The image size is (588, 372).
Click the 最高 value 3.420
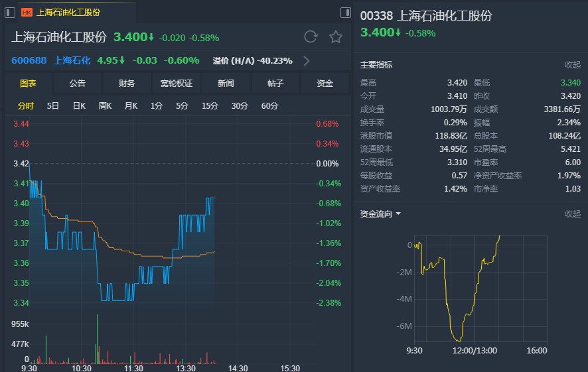coord(457,83)
